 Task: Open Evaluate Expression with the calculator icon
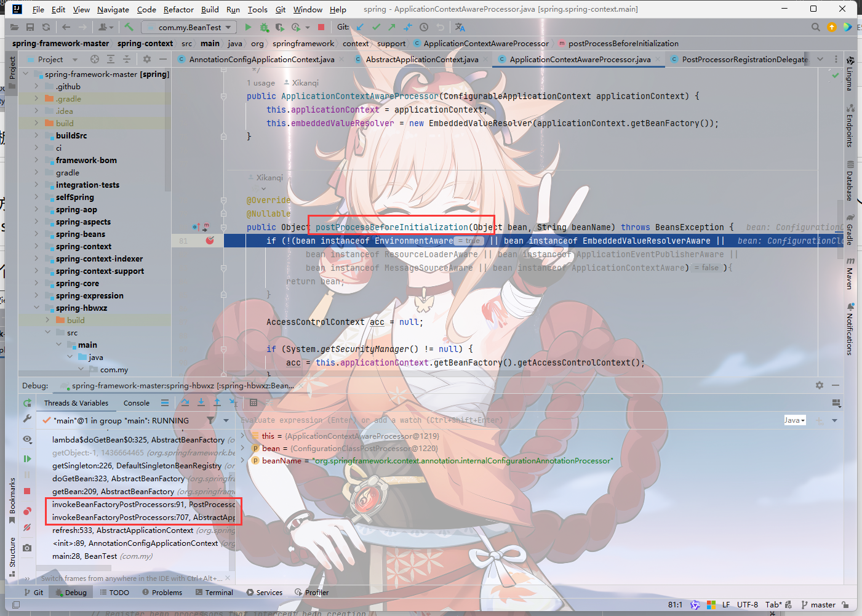coord(253,402)
